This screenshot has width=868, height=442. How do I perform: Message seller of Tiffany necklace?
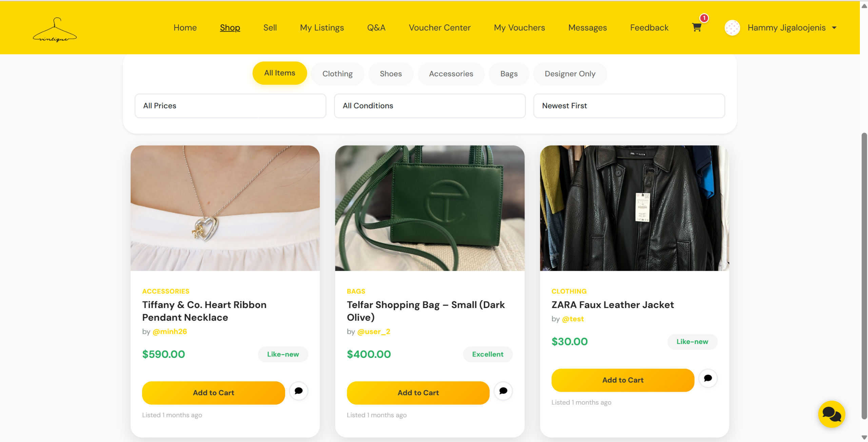coord(298,391)
